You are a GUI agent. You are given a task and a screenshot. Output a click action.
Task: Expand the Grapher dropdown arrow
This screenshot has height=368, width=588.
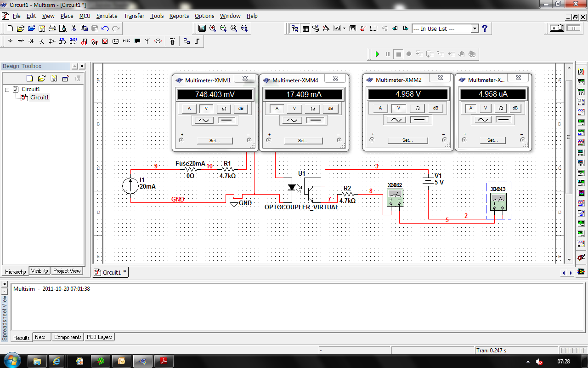tap(344, 28)
